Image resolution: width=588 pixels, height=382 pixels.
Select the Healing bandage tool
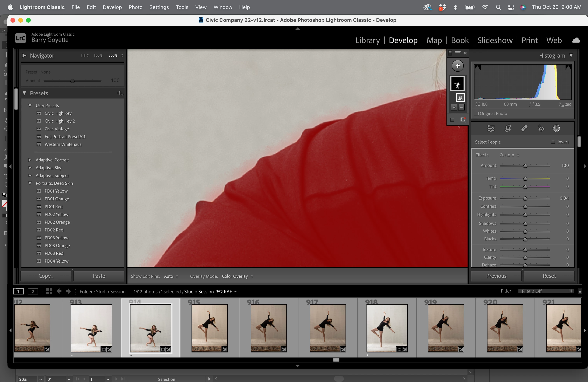point(524,128)
